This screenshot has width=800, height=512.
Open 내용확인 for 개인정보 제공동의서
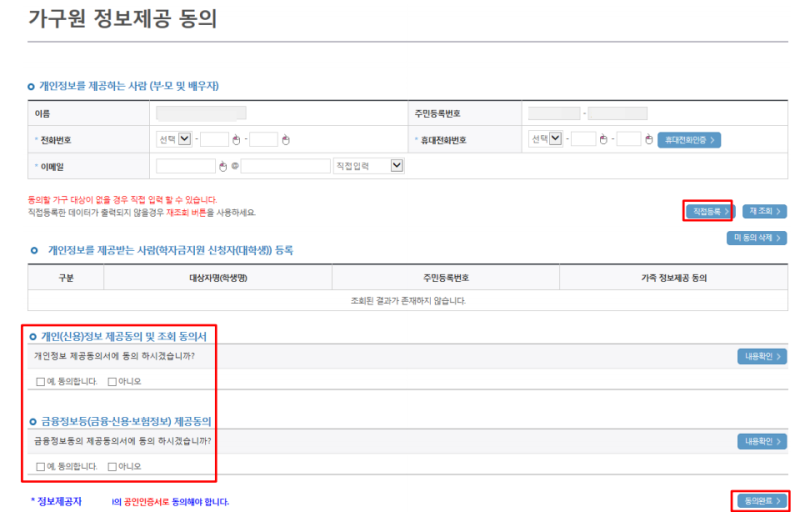pyautogui.click(x=762, y=356)
